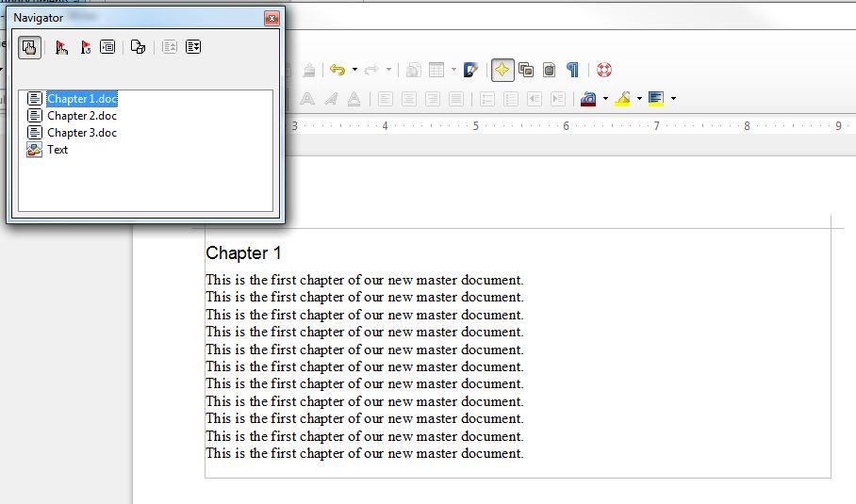Click Decrease Indent icon
Viewport: 856px width, 504px height.
click(x=535, y=99)
